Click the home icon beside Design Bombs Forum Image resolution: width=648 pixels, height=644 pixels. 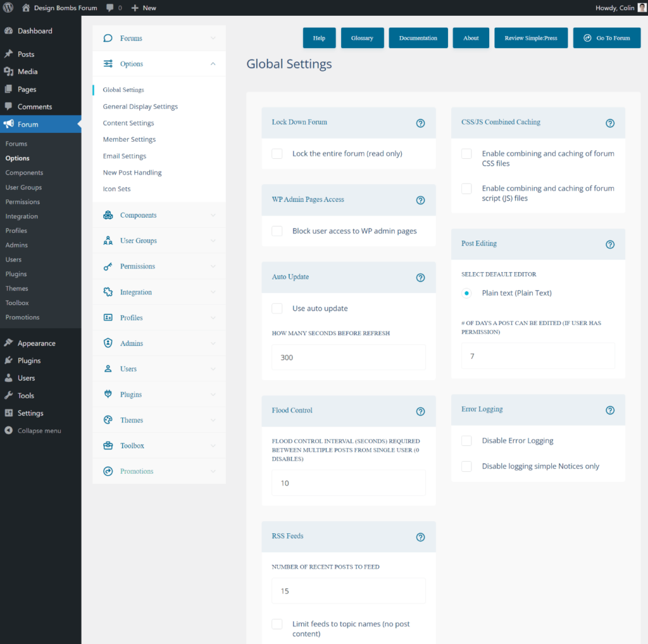pos(26,8)
